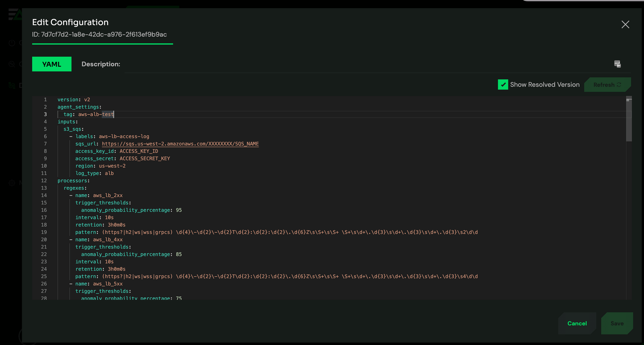Click the Cancel button
The height and width of the screenshot is (345, 644).
click(577, 323)
